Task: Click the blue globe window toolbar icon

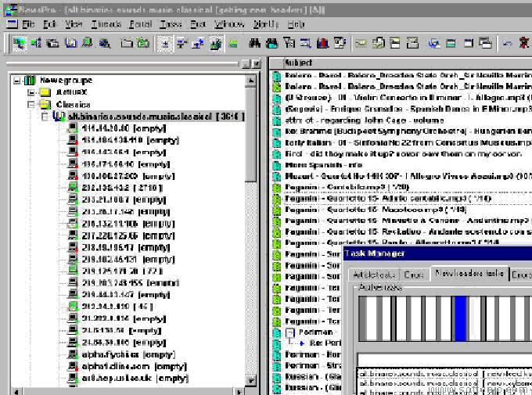Action: click(434, 44)
